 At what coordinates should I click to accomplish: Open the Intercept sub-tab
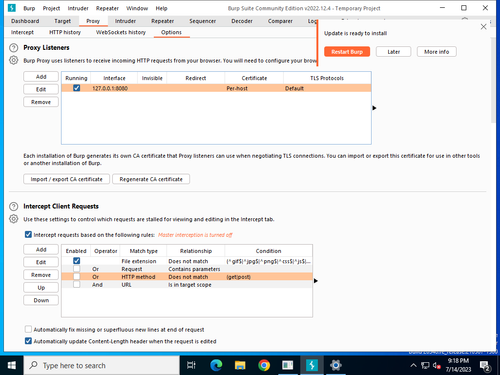coord(22,32)
